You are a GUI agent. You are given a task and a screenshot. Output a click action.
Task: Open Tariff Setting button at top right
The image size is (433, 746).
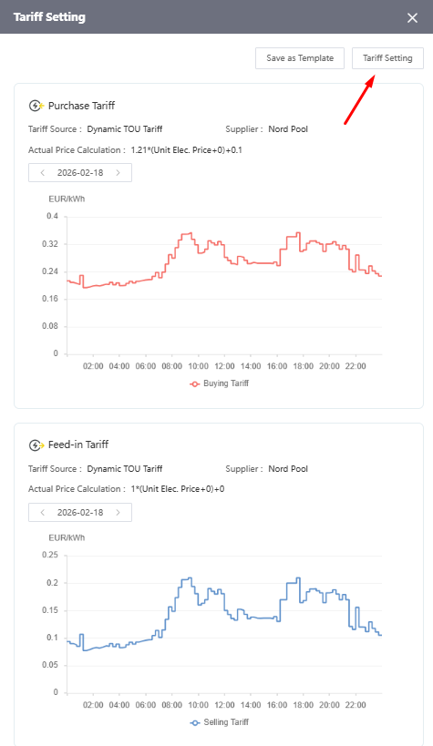pyautogui.click(x=388, y=58)
